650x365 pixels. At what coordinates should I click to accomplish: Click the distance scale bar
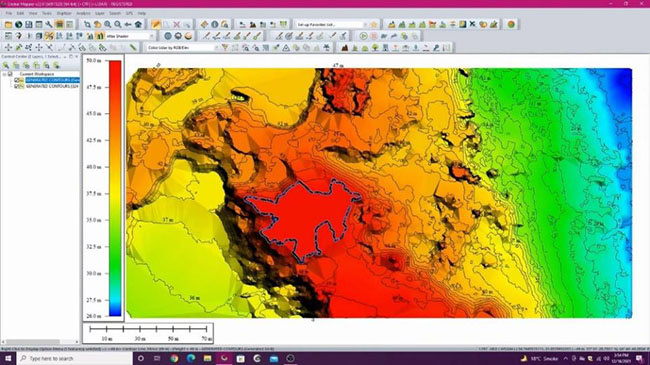[148, 333]
